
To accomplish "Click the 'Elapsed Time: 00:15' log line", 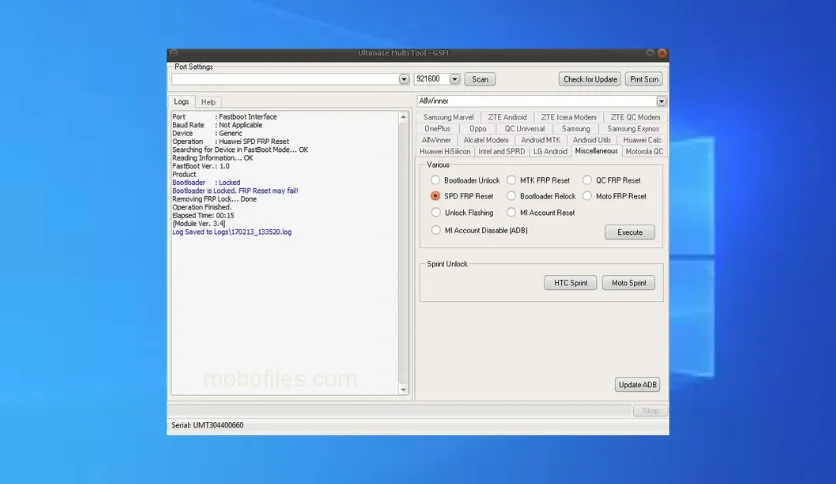I will [203, 215].
